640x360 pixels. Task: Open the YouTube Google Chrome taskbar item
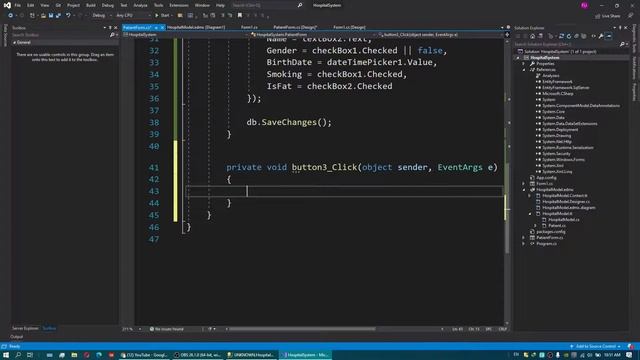144,355
